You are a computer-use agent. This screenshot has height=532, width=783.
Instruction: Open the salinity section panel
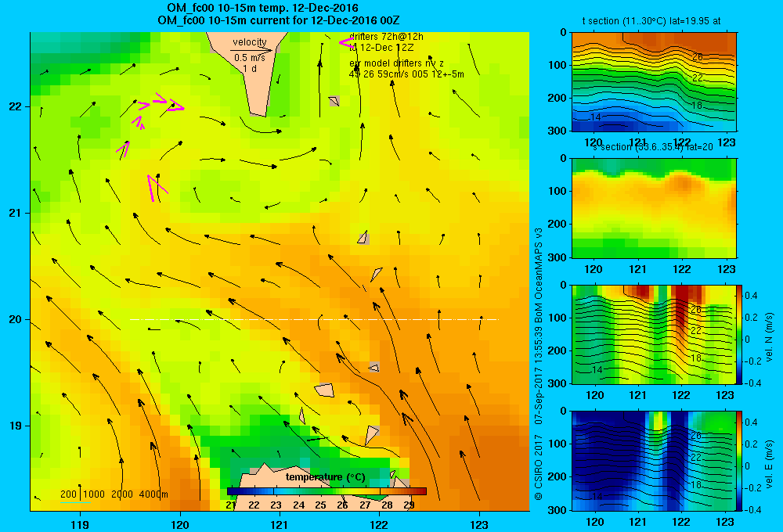[654, 208]
